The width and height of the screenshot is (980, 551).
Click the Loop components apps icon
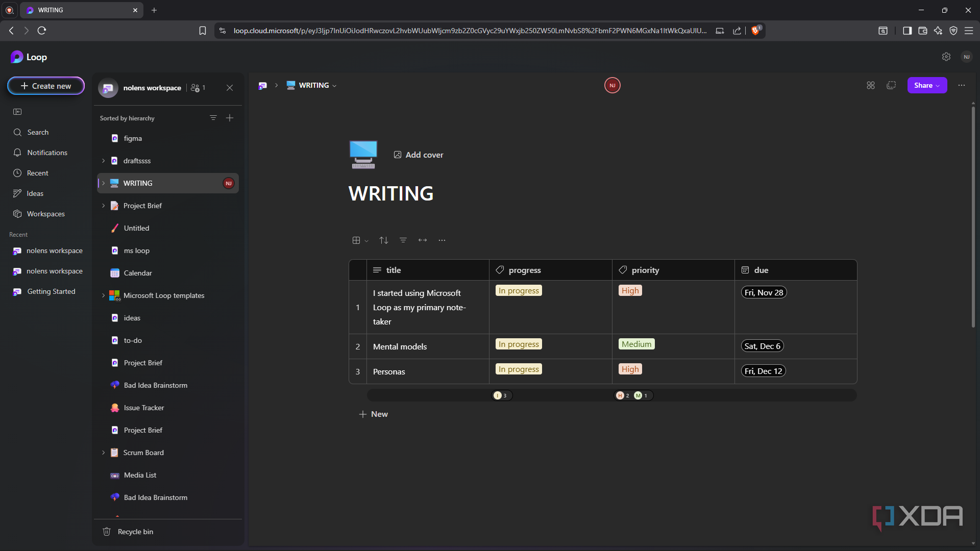(x=871, y=85)
